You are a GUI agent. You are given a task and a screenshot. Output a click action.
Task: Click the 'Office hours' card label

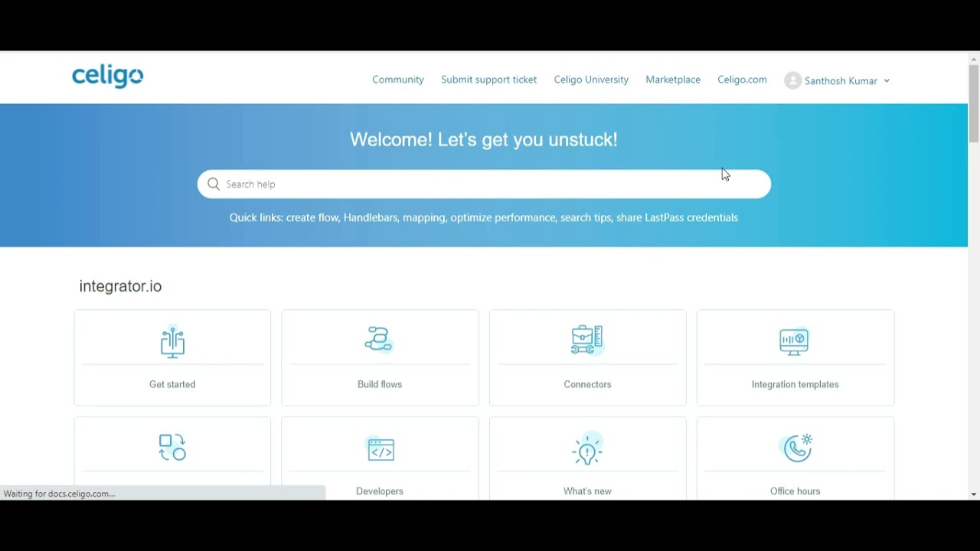[x=795, y=491]
